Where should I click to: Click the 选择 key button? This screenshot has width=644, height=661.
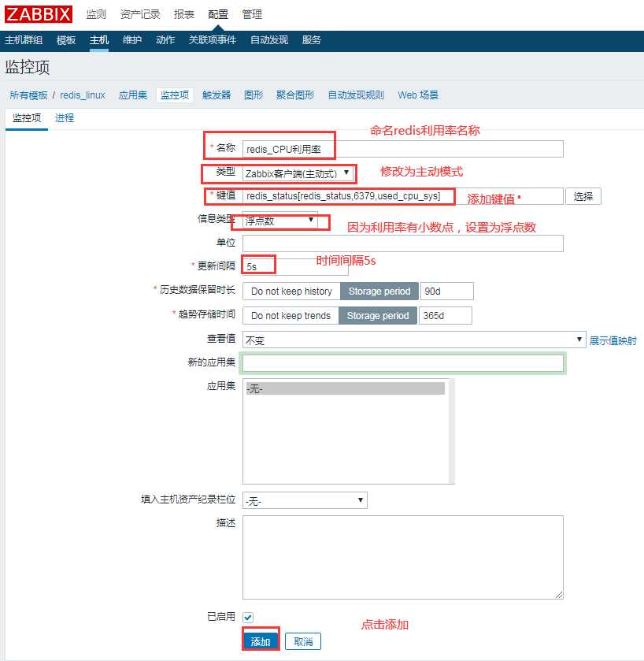pyautogui.click(x=583, y=196)
